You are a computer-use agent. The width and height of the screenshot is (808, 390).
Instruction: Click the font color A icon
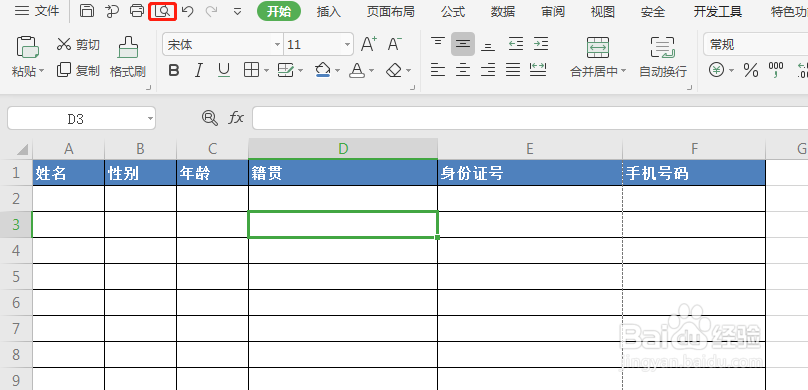coord(358,70)
